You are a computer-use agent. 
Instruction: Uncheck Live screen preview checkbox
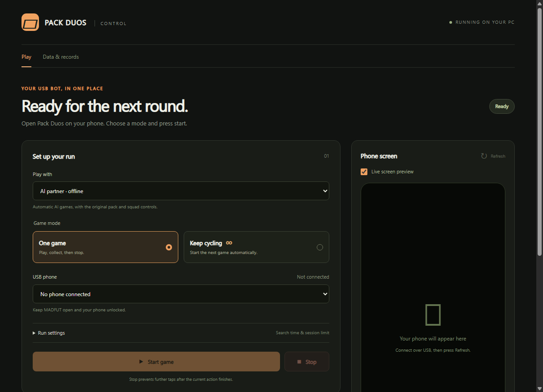(x=364, y=172)
